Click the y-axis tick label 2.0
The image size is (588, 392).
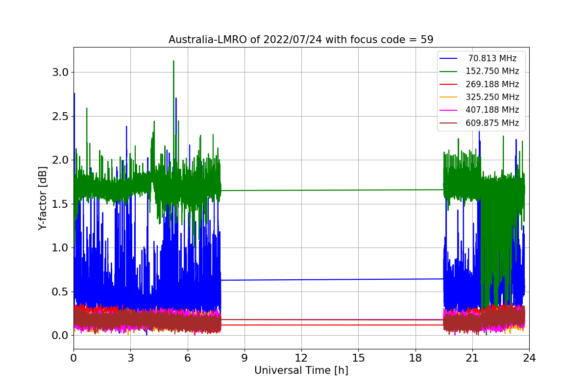click(61, 160)
